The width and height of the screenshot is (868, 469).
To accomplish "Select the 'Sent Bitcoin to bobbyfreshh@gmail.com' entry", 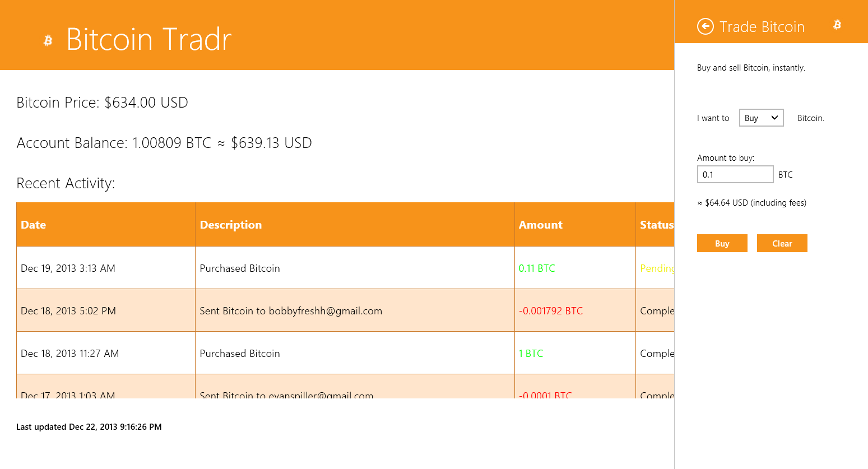I will click(291, 311).
